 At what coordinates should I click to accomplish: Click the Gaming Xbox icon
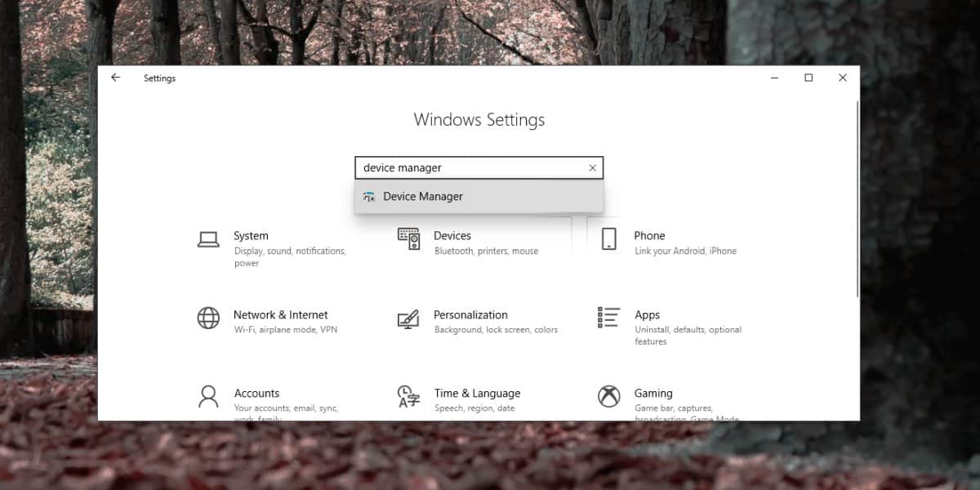[x=608, y=396]
